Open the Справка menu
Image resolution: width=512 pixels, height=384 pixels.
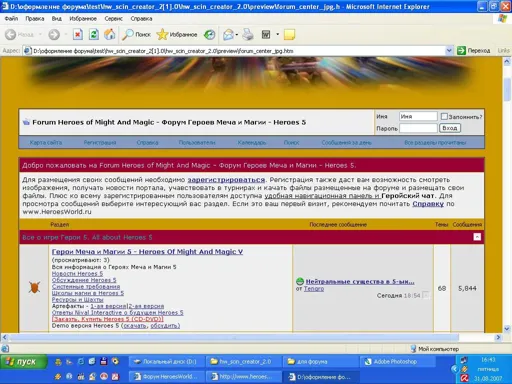[x=141, y=19]
